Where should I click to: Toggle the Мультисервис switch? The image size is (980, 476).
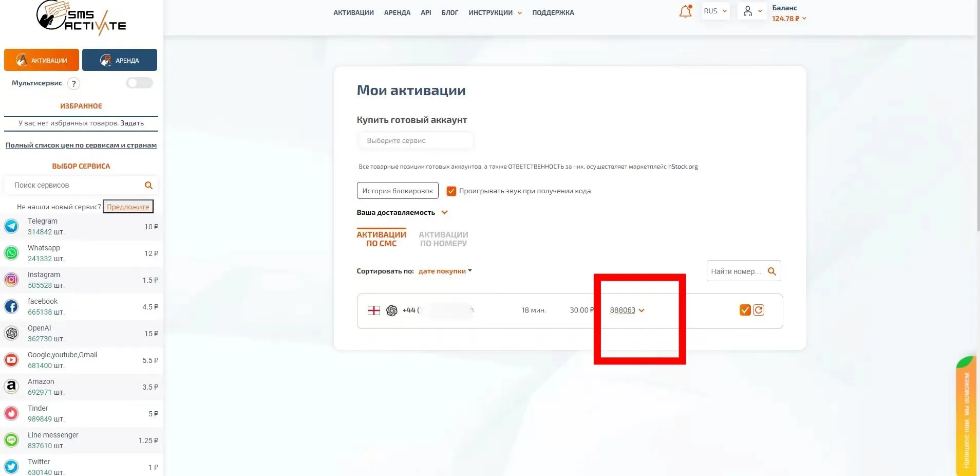coord(139,83)
